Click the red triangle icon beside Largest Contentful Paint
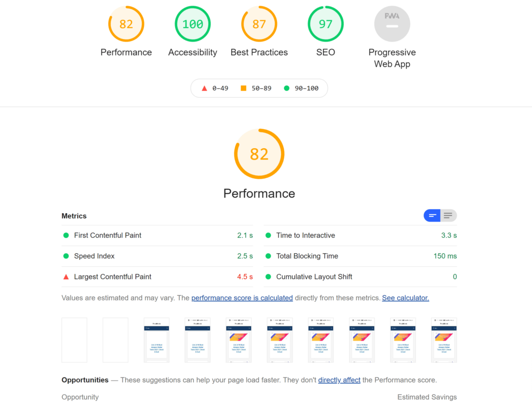 coord(66,277)
